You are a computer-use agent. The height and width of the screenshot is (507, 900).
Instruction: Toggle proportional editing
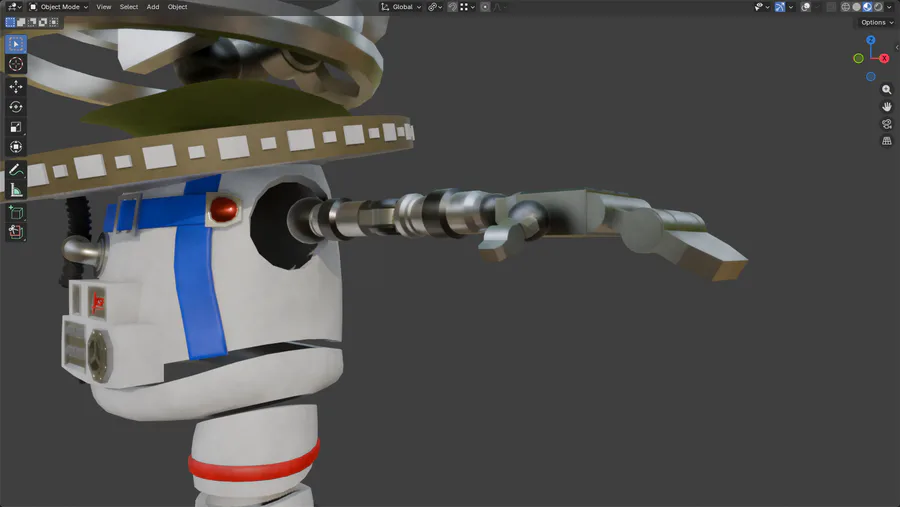coord(485,7)
